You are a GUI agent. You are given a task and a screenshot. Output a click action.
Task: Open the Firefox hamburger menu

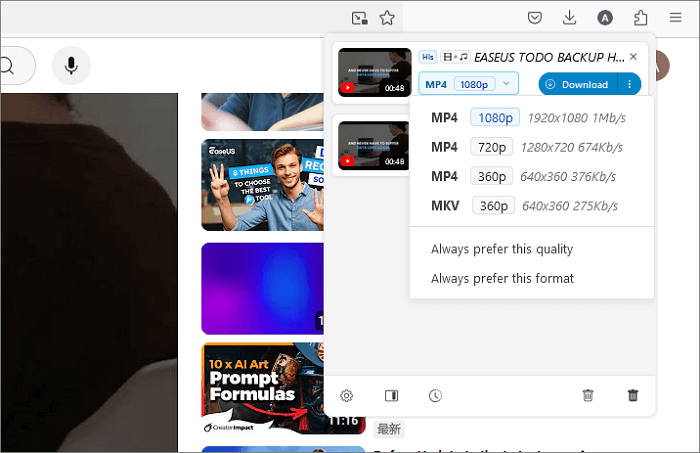676,17
